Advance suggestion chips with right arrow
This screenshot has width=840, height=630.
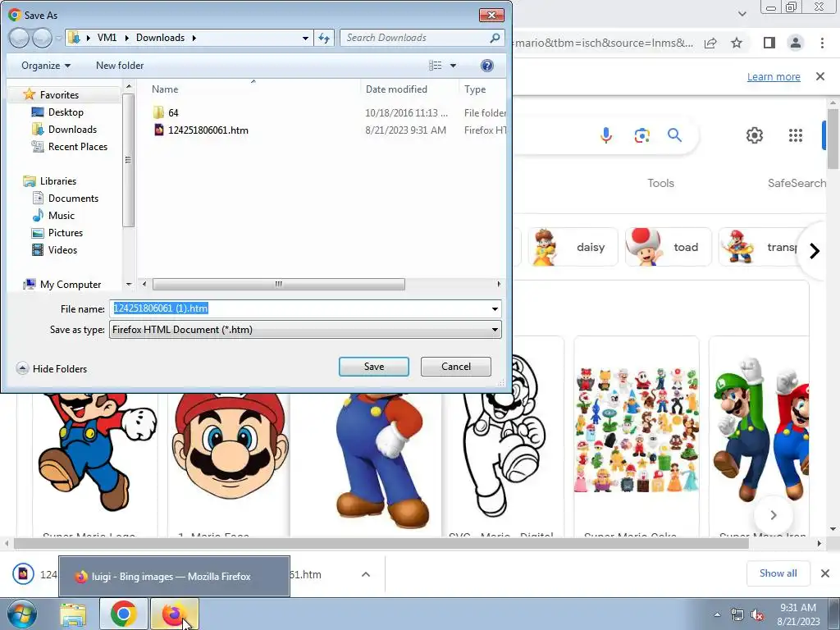tap(815, 250)
